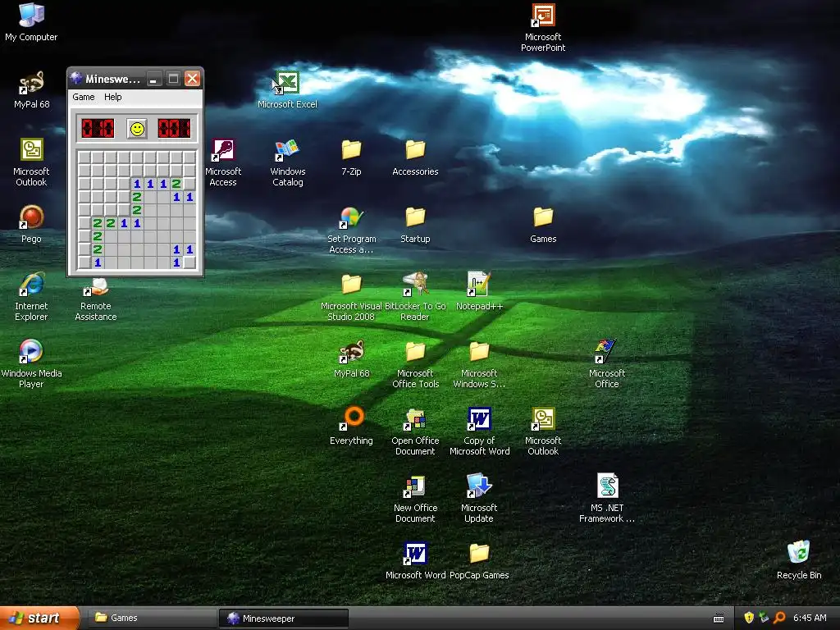Select the New Office Document icon
Image resolution: width=840 pixels, height=630 pixels.
click(x=415, y=499)
